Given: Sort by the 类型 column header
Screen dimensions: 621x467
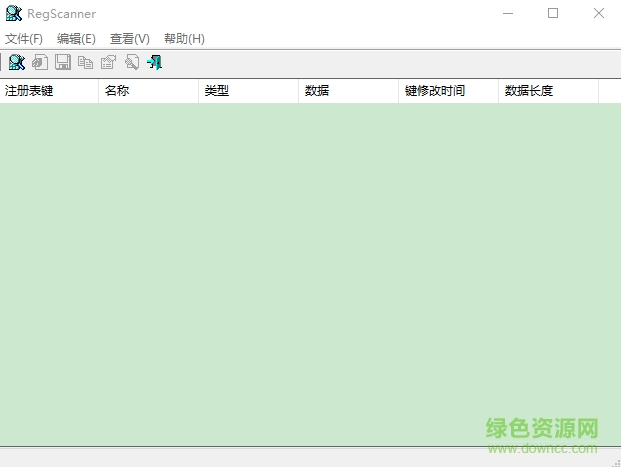Looking at the screenshot, I should point(248,91).
